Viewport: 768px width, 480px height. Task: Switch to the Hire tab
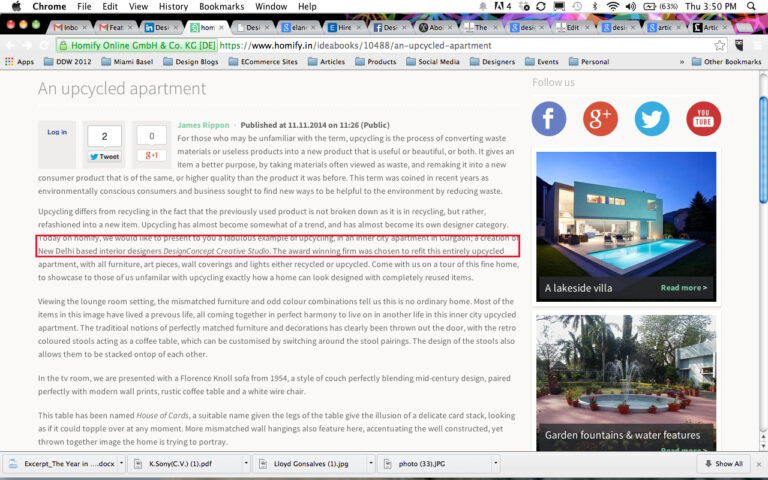(344, 27)
